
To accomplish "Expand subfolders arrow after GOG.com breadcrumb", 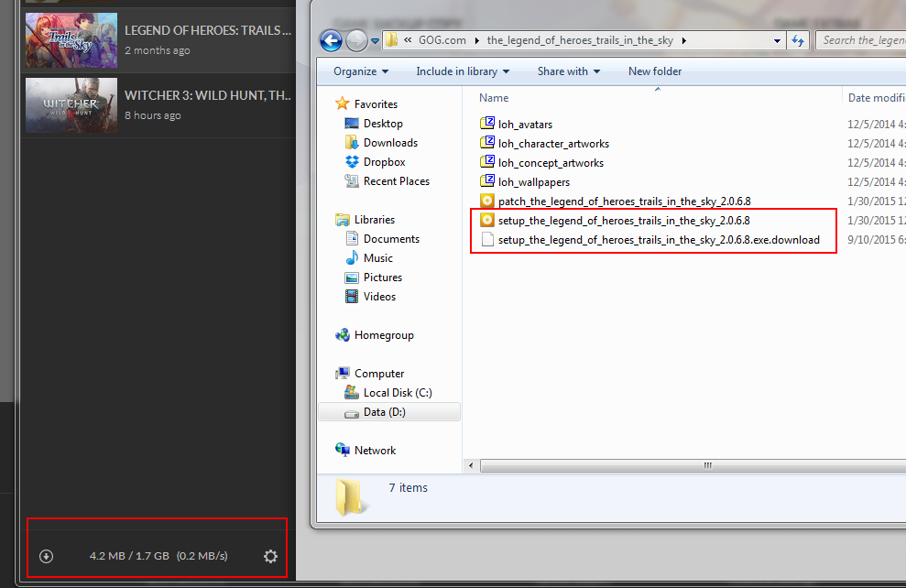I will [476, 40].
